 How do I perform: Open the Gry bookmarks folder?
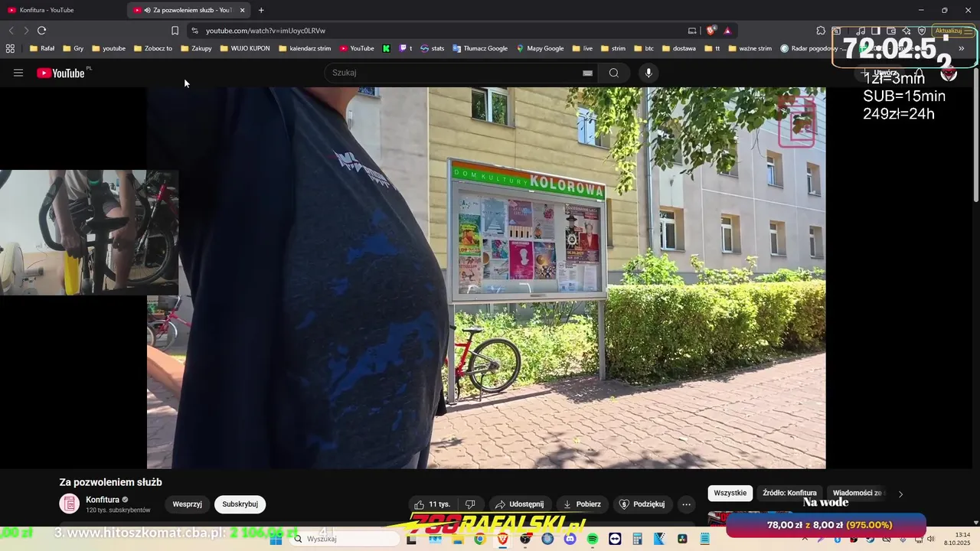click(x=73, y=48)
